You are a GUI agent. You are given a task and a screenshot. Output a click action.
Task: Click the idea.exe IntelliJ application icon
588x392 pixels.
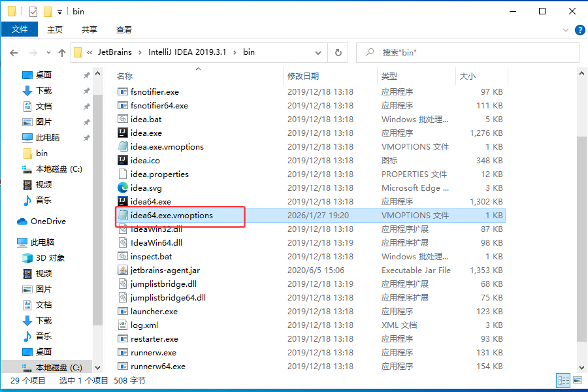tap(123, 133)
